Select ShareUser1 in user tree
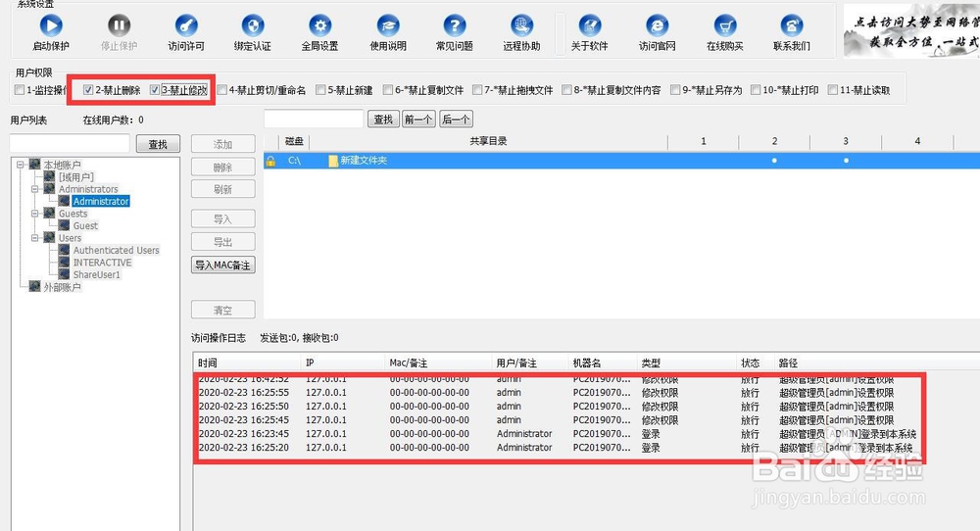This screenshot has height=531, width=980. [x=96, y=274]
